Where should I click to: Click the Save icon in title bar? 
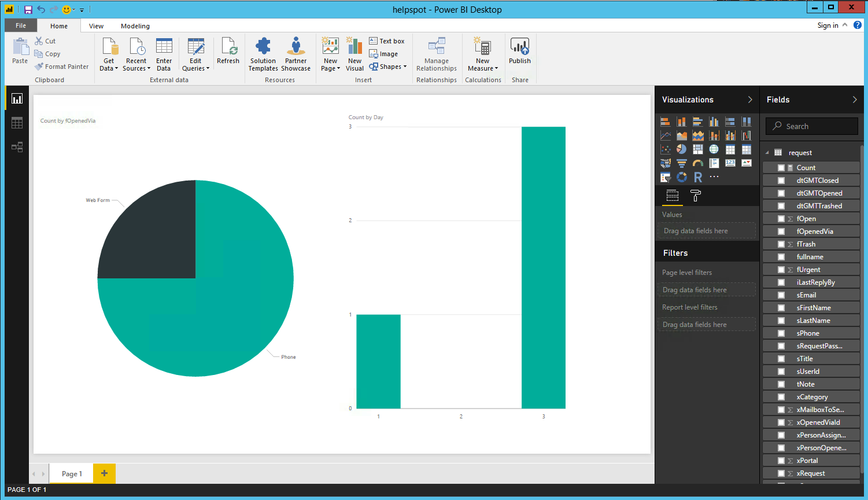(x=28, y=9)
